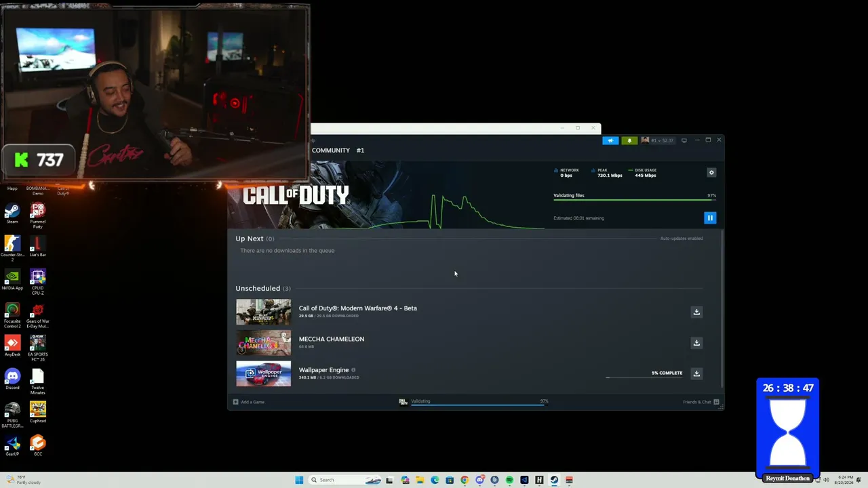
Task: Open the Wallpaper Engine thumbnail
Action: click(263, 374)
